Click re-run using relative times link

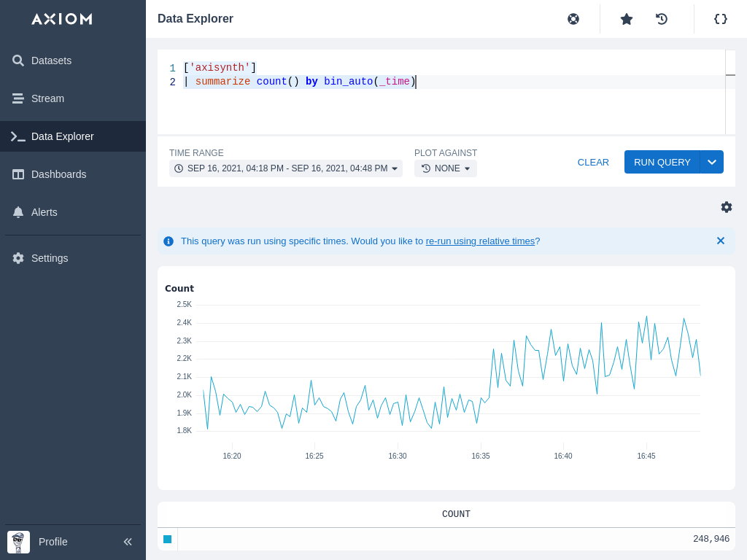point(480,241)
